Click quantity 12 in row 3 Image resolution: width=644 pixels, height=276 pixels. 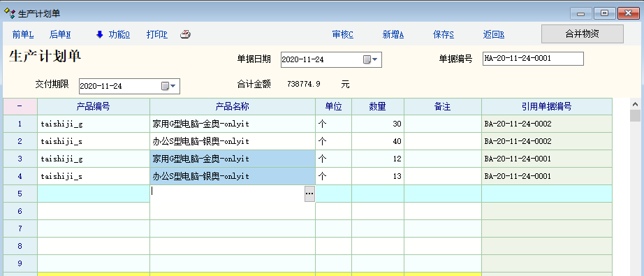(397, 159)
